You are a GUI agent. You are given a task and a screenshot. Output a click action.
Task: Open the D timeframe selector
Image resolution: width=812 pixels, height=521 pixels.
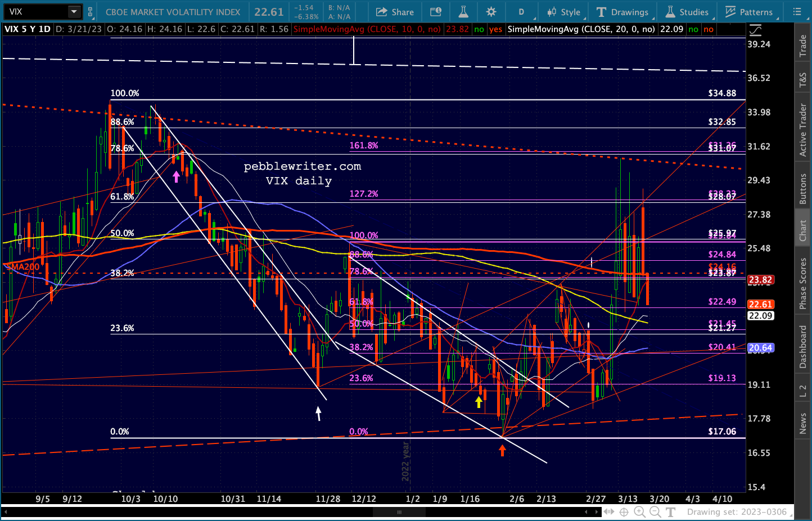coord(521,12)
